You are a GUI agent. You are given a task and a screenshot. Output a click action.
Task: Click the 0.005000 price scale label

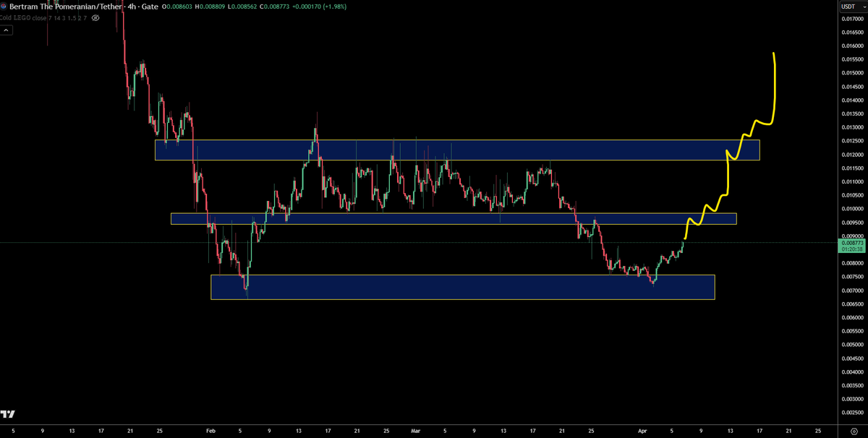click(851, 344)
